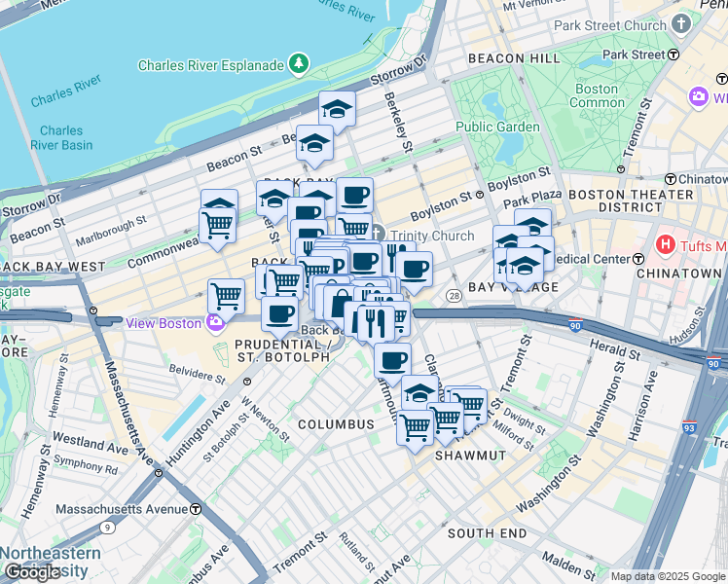This screenshot has height=584, width=728.
Task: Click the coffee cup marker left of Prudential label
Action: pyautogui.click(x=279, y=316)
